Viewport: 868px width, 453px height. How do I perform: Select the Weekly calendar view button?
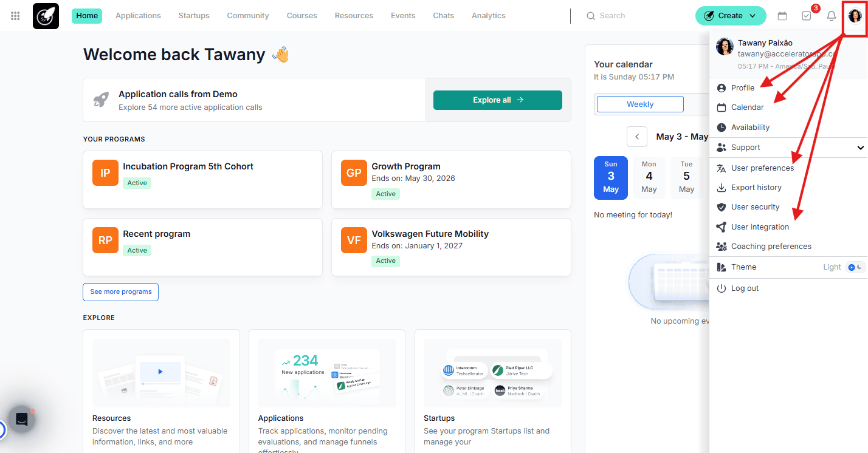pyautogui.click(x=640, y=104)
